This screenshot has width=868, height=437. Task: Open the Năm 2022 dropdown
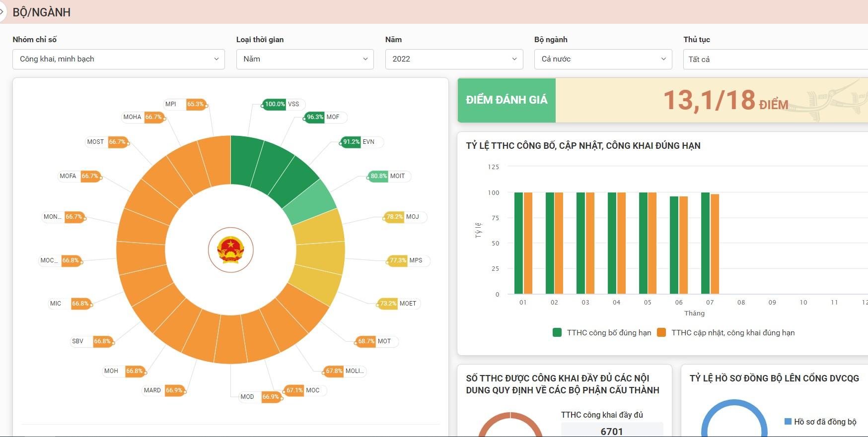coord(454,59)
